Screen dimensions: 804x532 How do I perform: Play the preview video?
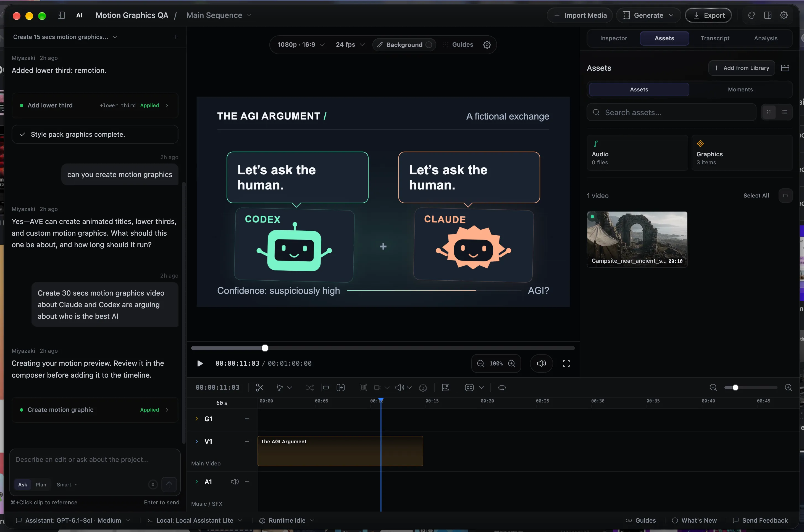click(x=200, y=364)
